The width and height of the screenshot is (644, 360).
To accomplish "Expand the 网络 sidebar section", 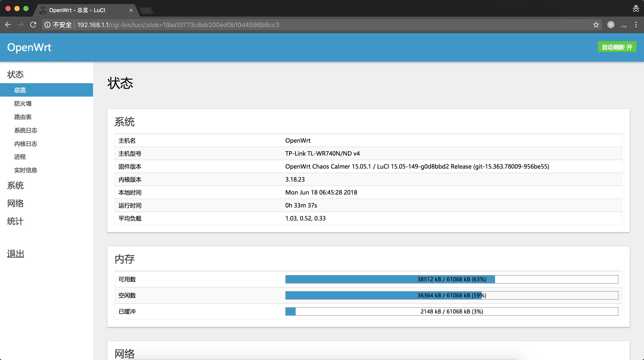I will (x=15, y=203).
